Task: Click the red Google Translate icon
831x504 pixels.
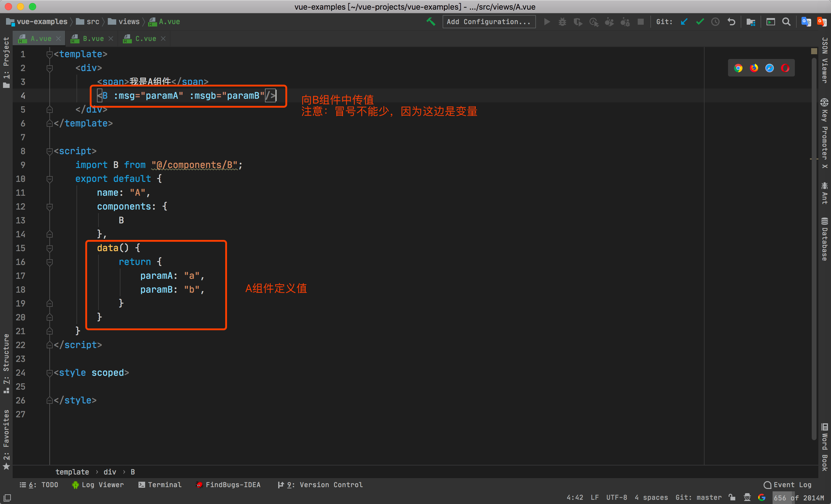Action: pos(822,22)
